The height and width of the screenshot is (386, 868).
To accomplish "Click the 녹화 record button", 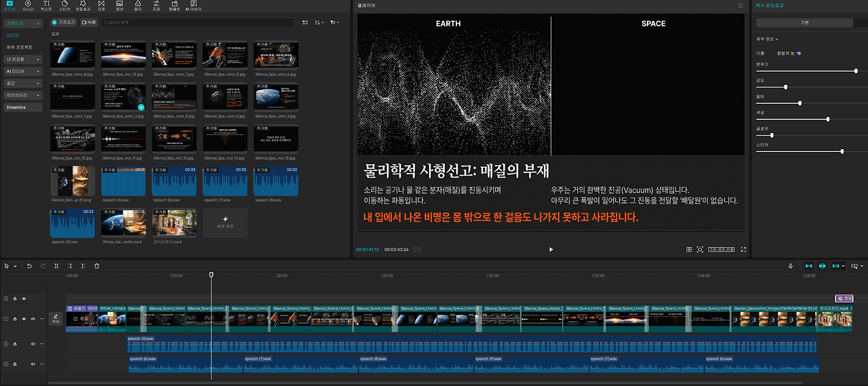I will coord(89,22).
